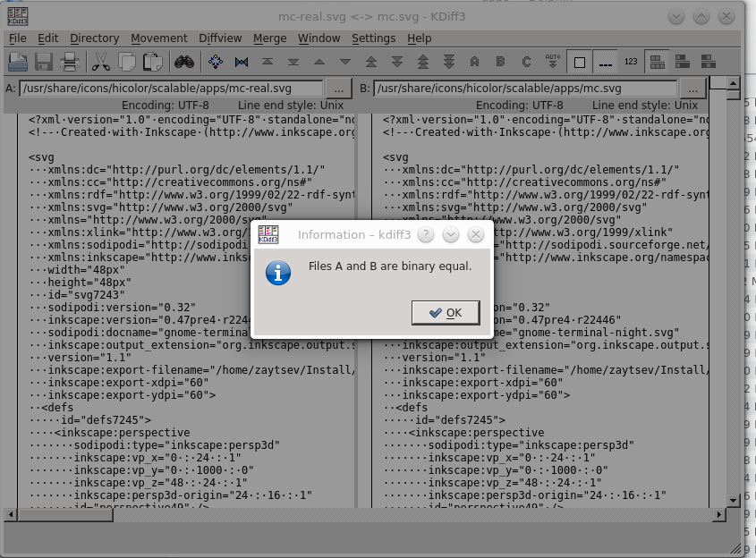The image size is (756, 558).
Task: Select lines from C button
Action: 526,62
